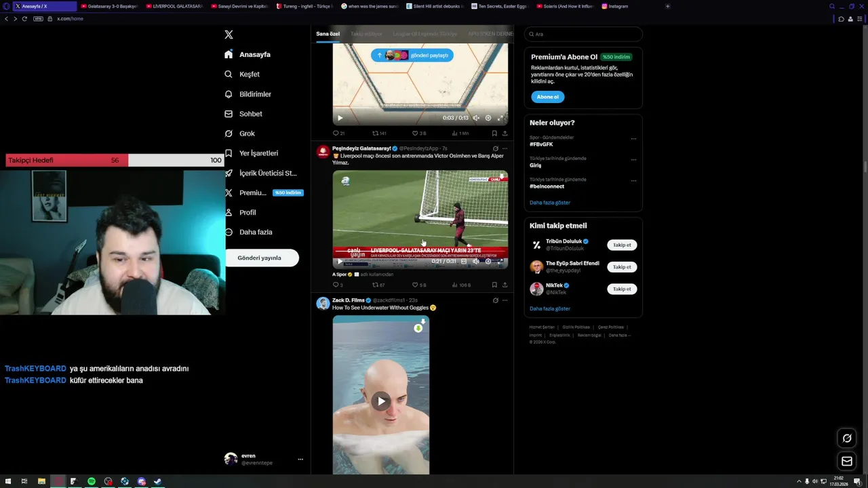Open the #beinconnect trend

(547, 186)
